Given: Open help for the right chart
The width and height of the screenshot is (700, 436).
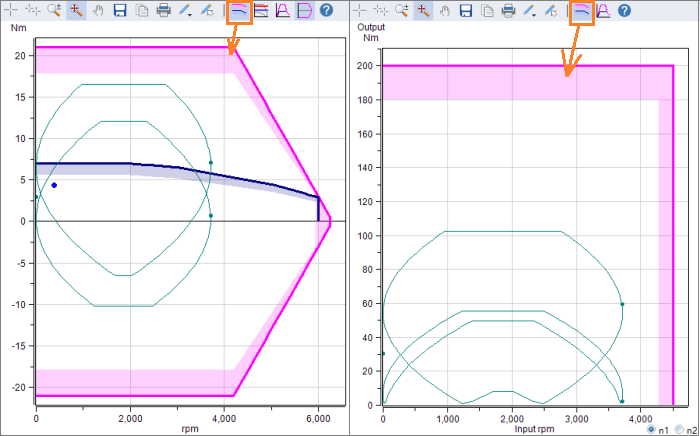Looking at the screenshot, I should [x=625, y=11].
